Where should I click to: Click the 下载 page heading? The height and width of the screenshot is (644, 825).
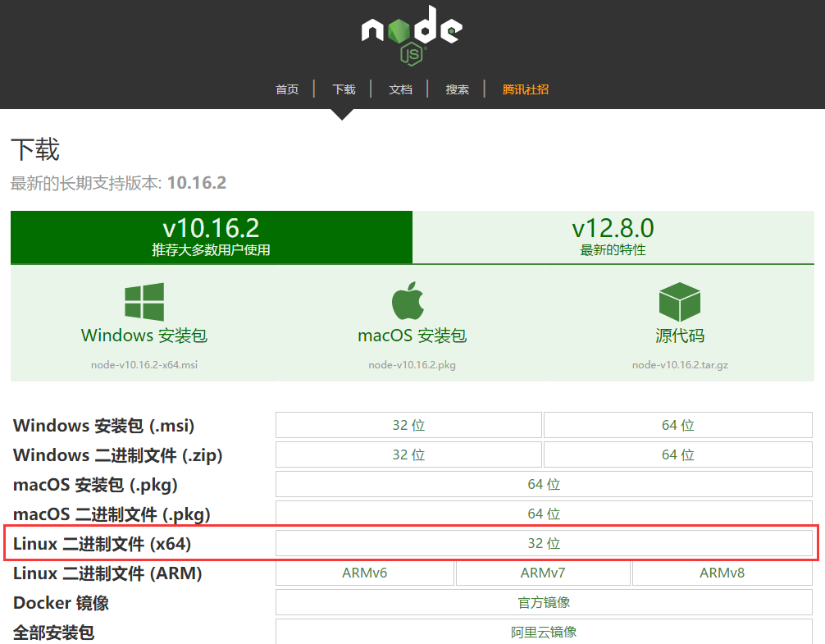pos(35,149)
